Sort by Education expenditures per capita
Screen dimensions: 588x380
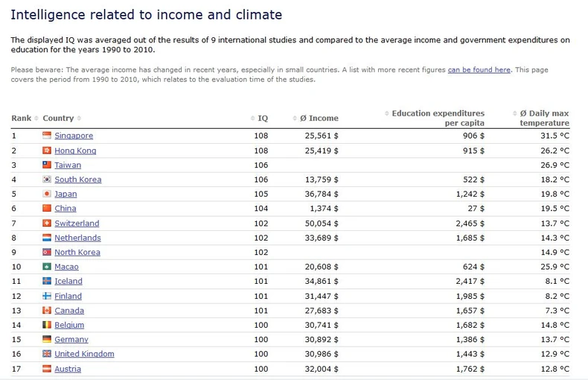[438, 118]
